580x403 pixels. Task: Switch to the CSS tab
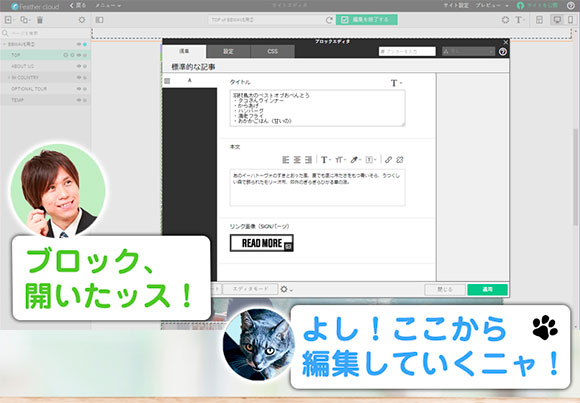[x=273, y=51]
